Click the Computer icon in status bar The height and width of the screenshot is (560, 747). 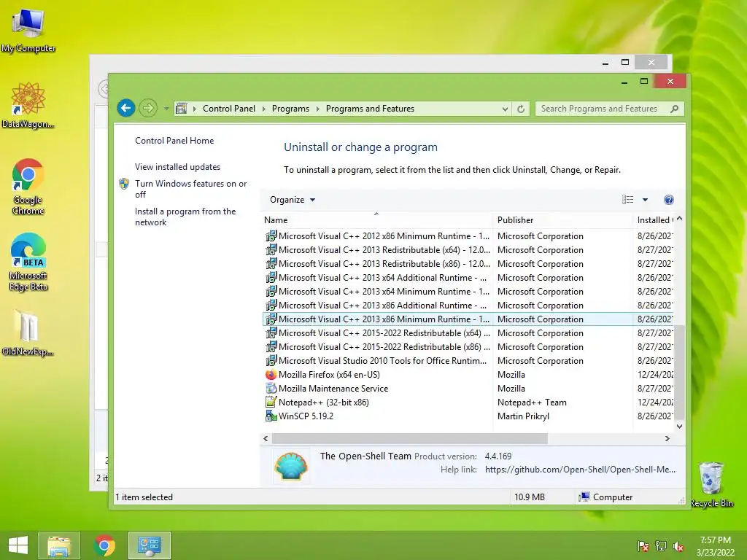click(584, 497)
